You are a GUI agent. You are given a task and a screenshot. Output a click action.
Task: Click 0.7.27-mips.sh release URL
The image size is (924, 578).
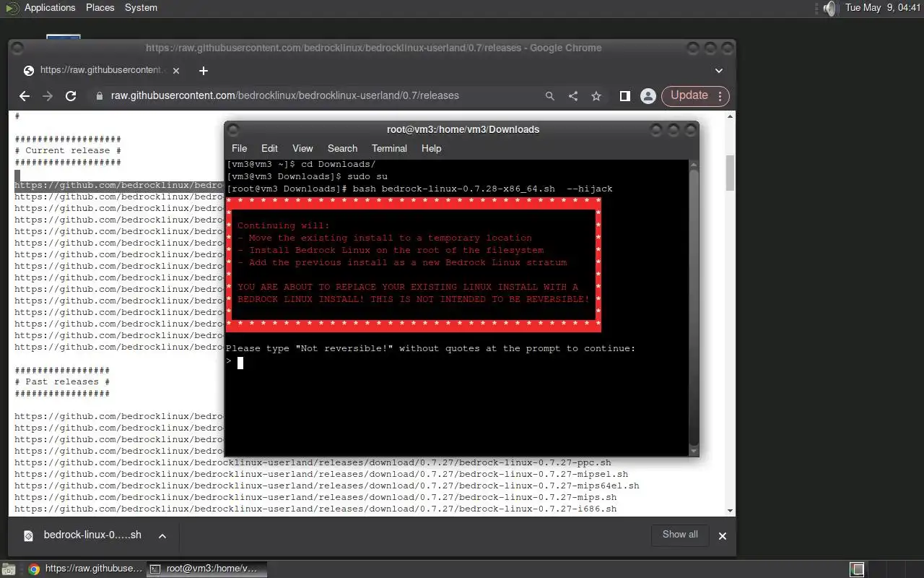[x=315, y=497]
